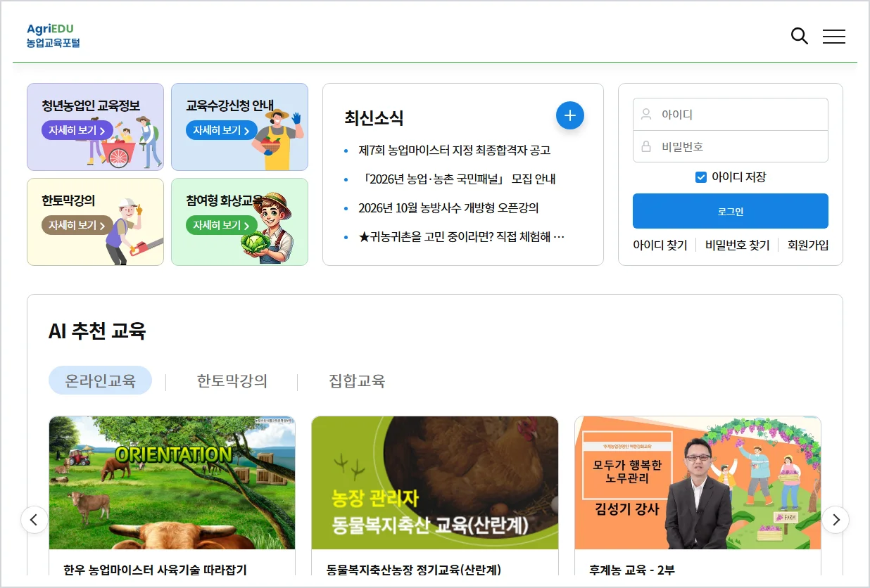Click 자세히 보기 under 참여형 화상교육
870x588 pixels.
coord(221,225)
